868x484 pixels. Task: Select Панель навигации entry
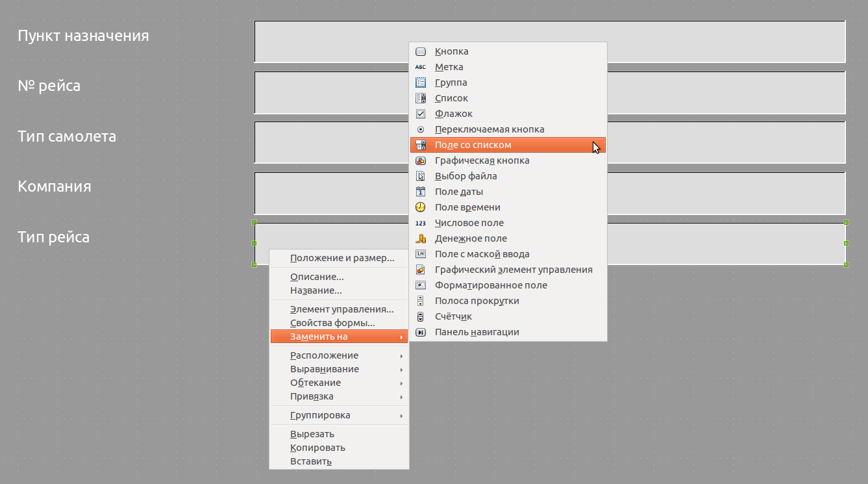tap(508, 332)
